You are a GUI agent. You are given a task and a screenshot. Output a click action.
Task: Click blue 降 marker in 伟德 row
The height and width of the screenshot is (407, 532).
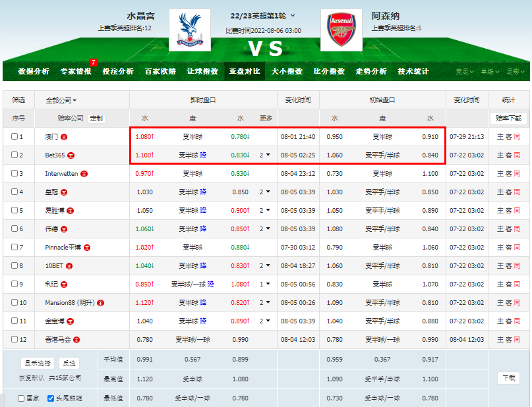tap(203, 229)
